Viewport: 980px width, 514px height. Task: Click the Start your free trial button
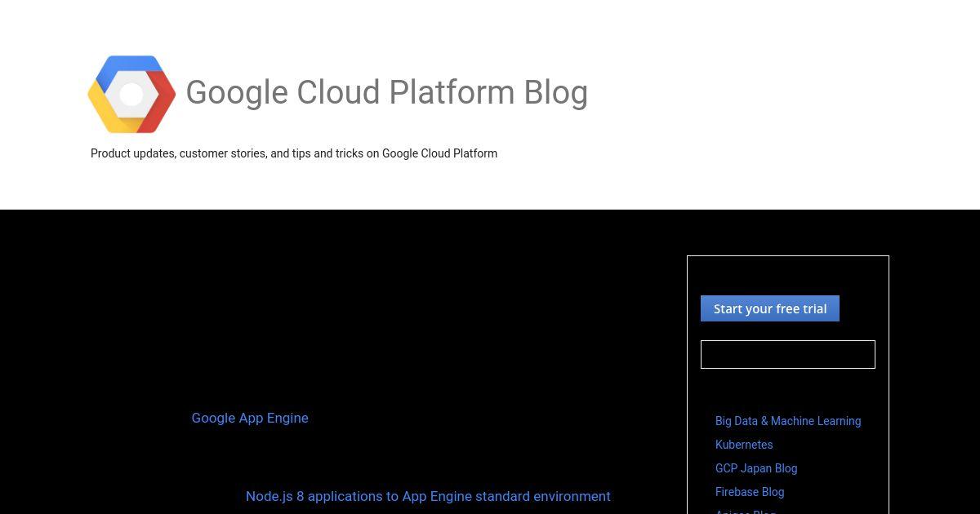tap(770, 308)
